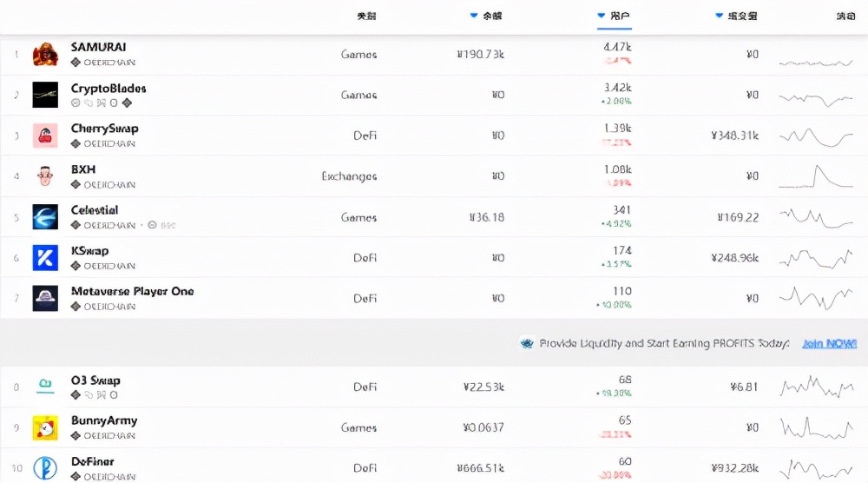Click the SAMURAI activity sparkline chart
This screenshot has height=483, width=868.
coord(816,63)
